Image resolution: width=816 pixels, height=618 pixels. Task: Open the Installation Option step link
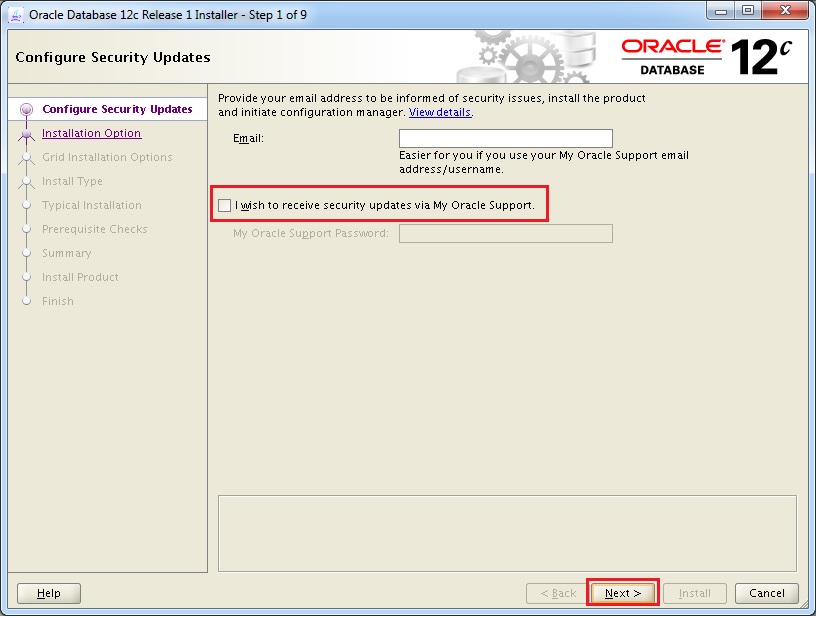(x=91, y=133)
